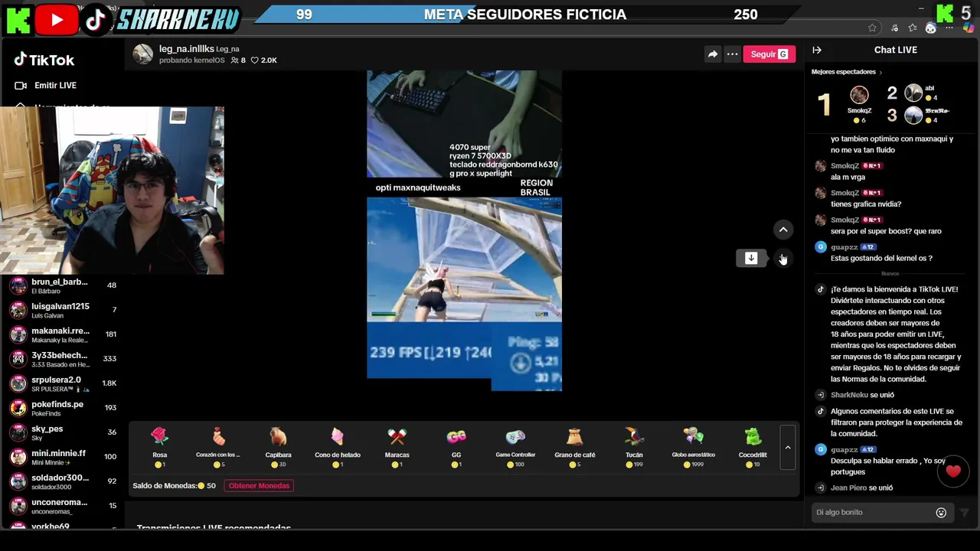The width and height of the screenshot is (980, 551).
Task: Open pokefinds.pe live in sidebar
Action: (64, 408)
